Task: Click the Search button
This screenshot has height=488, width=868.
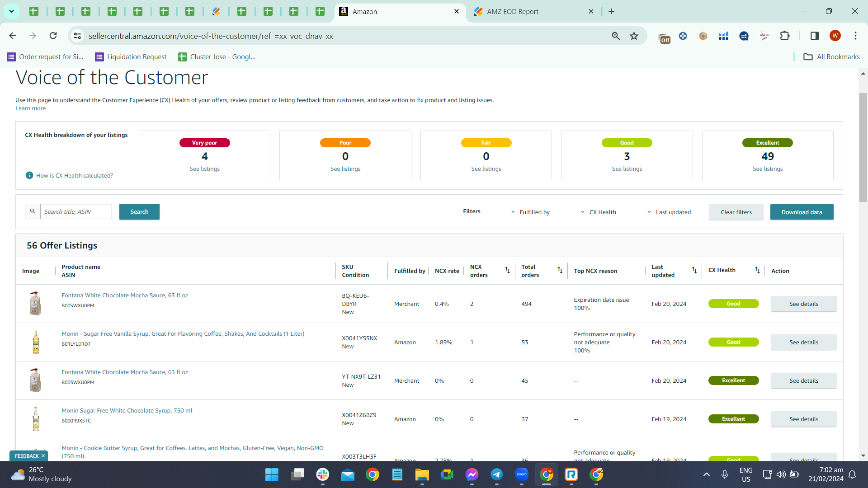Action: (x=139, y=211)
